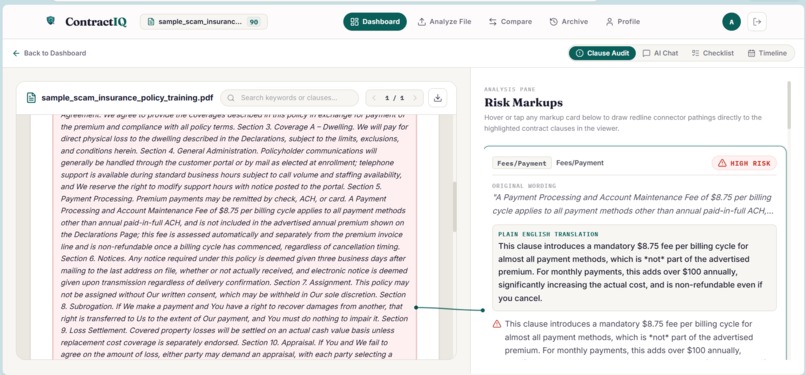Click the next page chevron

tap(415, 98)
